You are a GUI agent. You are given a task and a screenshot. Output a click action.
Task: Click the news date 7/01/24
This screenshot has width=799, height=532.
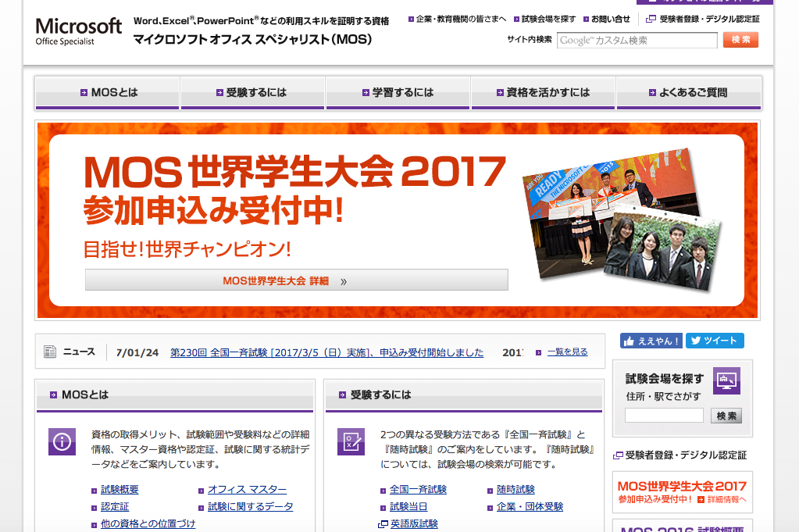point(137,352)
